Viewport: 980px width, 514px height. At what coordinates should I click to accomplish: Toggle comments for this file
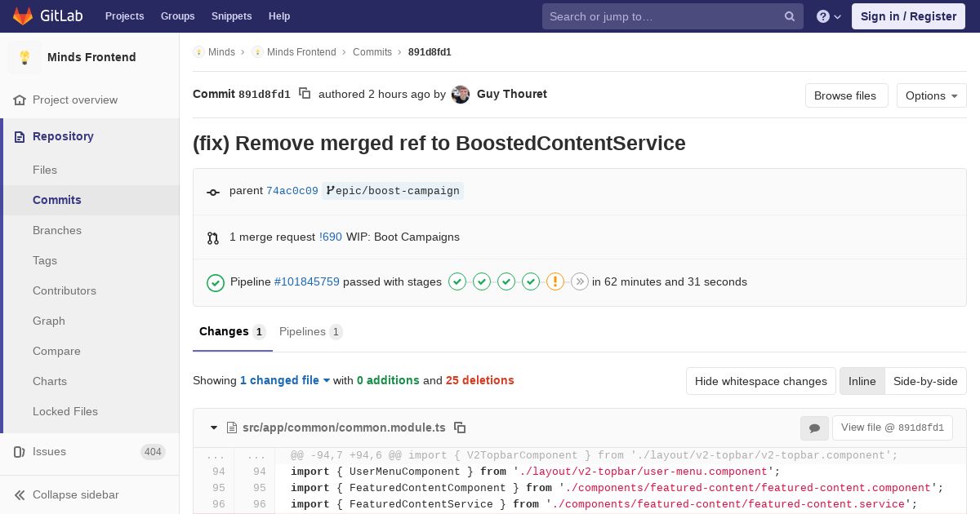pyautogui.click(x=814, y=428)
